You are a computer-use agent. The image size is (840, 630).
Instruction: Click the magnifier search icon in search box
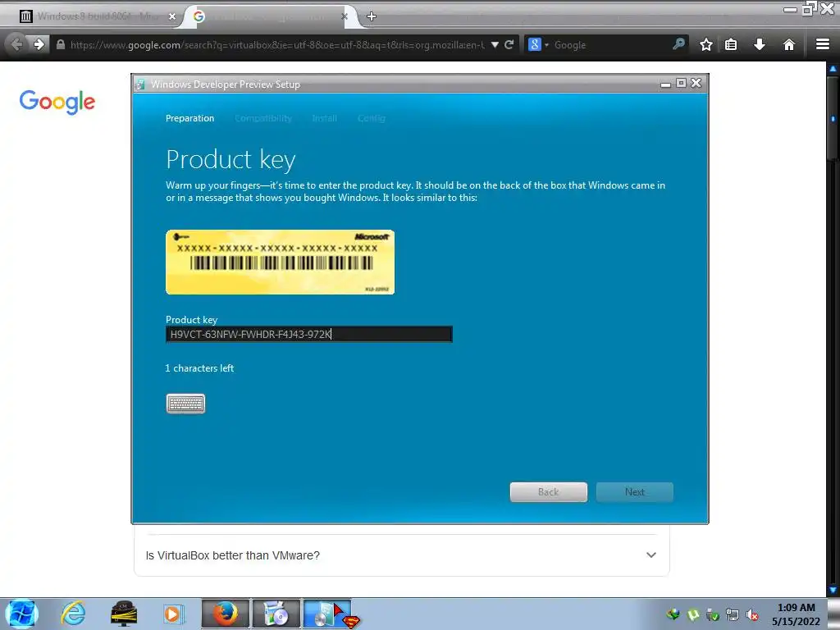pos(678,44)
